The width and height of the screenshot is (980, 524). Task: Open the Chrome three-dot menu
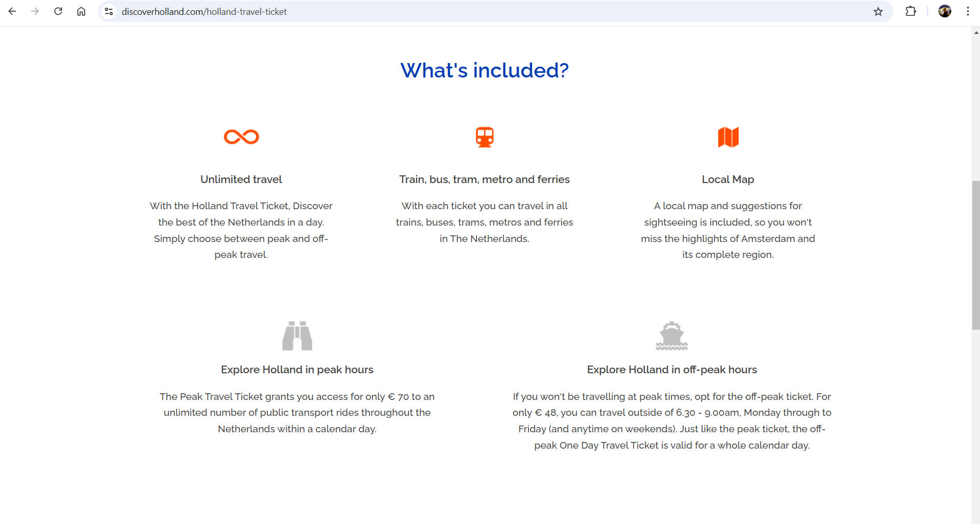tap(968, 11)
